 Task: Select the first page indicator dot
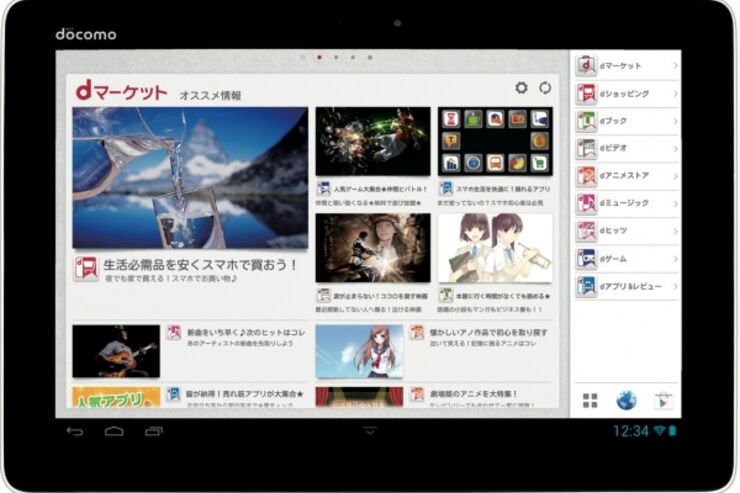(303, 57)
